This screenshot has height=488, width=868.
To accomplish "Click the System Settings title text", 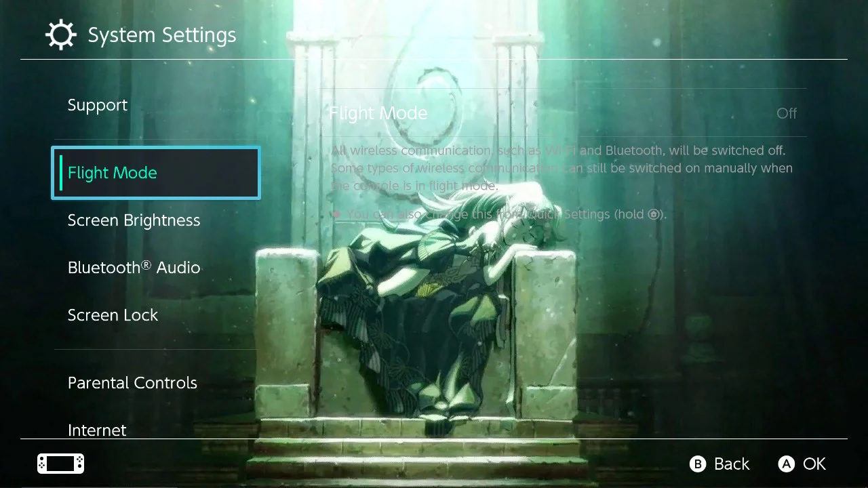I will coord(162,35).
